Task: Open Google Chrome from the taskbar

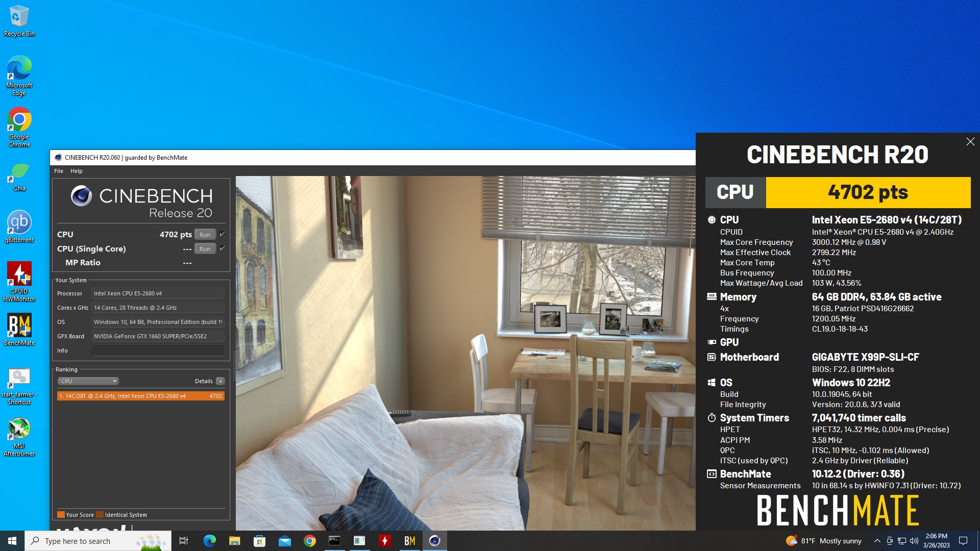Action: [309, 541]
